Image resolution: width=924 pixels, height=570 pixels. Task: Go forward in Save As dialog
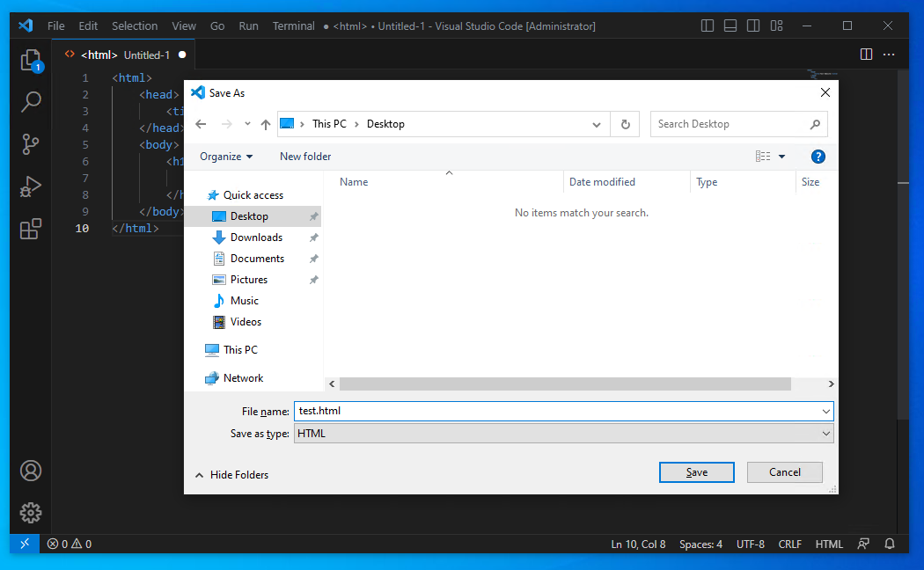pyautogui.click(x=226, y=124)
